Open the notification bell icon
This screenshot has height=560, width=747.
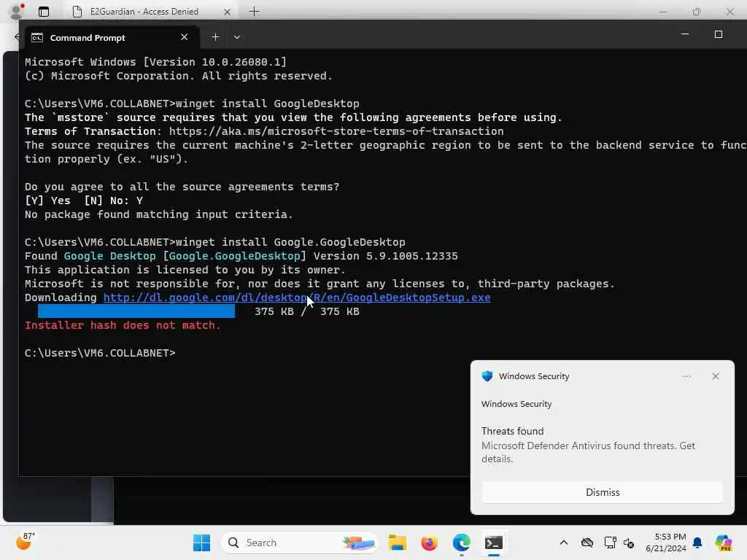click(697, 542)
